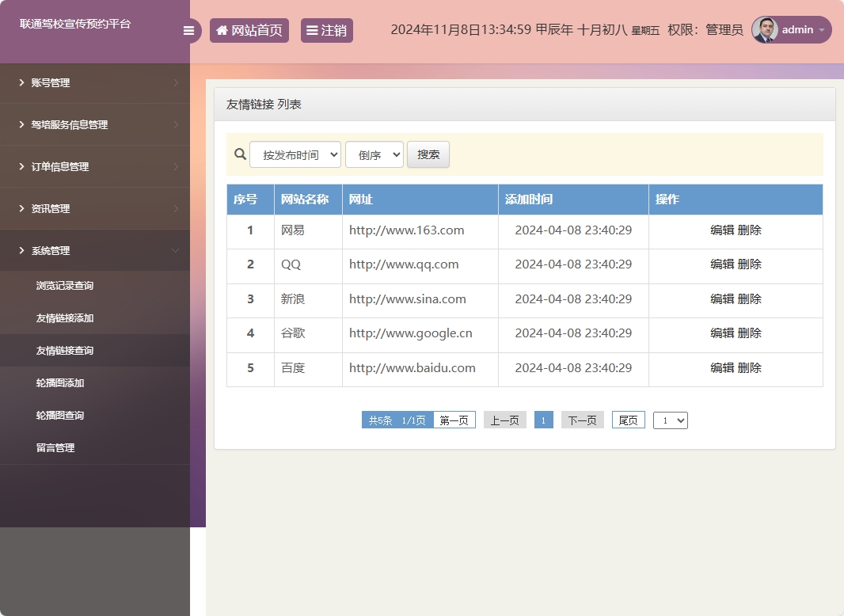Select 轮播图添加 menu item

click(x=60, y=383)
